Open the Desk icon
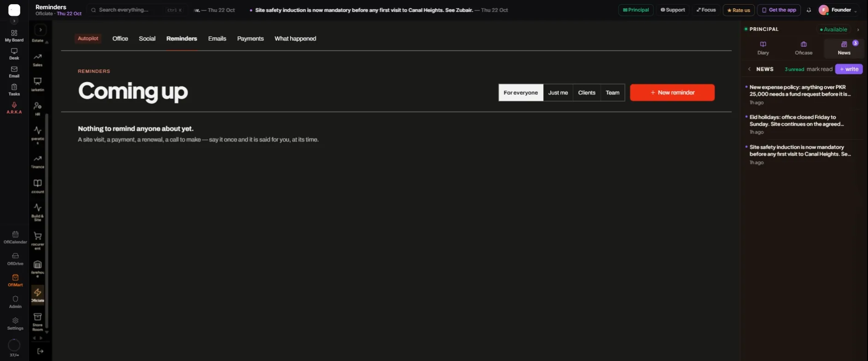 tap(14, 54)
